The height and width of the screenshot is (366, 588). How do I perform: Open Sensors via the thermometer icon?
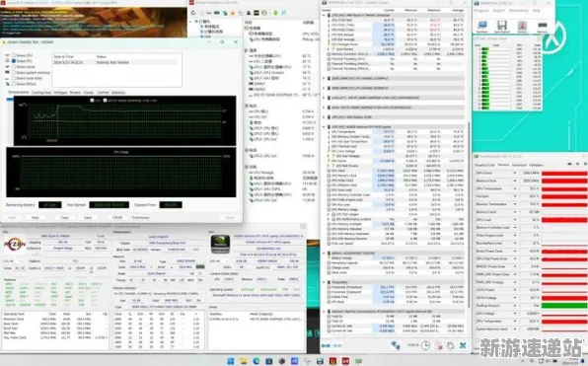pos(522,27)
